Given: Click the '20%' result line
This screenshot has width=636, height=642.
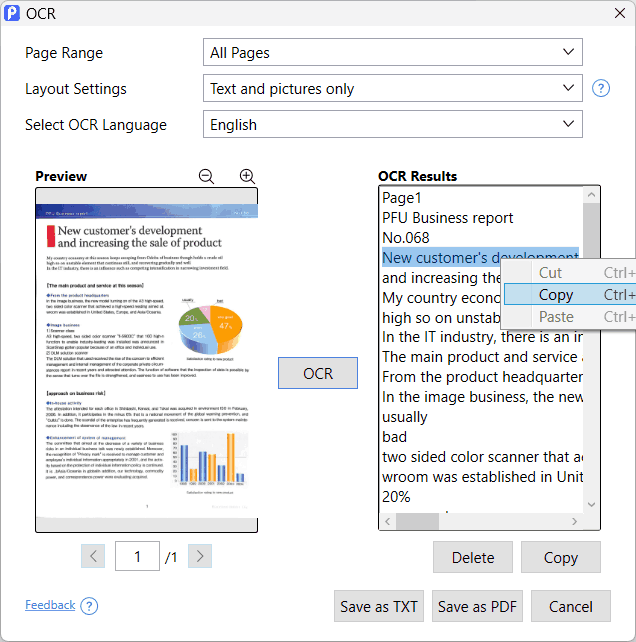Looking at the screenshot, I should [x=396, y=497].
